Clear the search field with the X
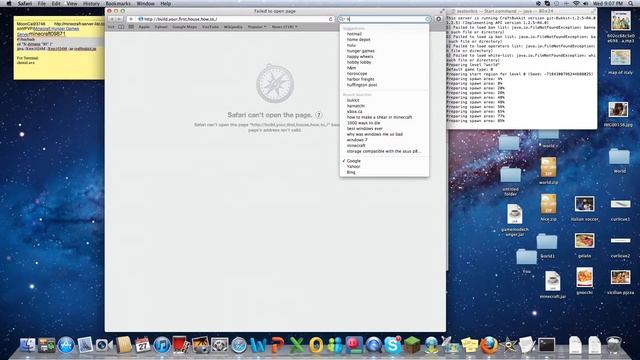Screen dimensions: 640x360 point(427,19)
